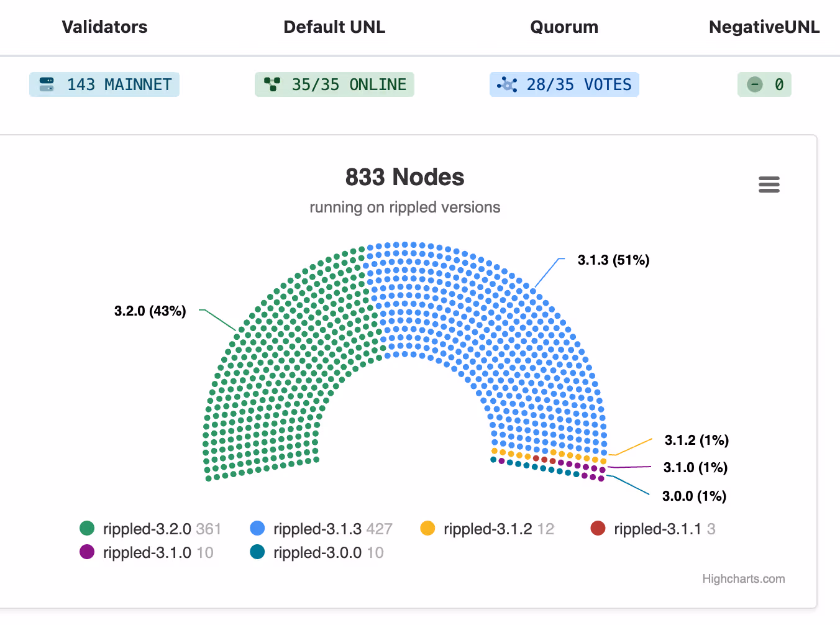Select the NegativeUNL header
The height and width of the screenshot is (625, 840).
point(764,27)
